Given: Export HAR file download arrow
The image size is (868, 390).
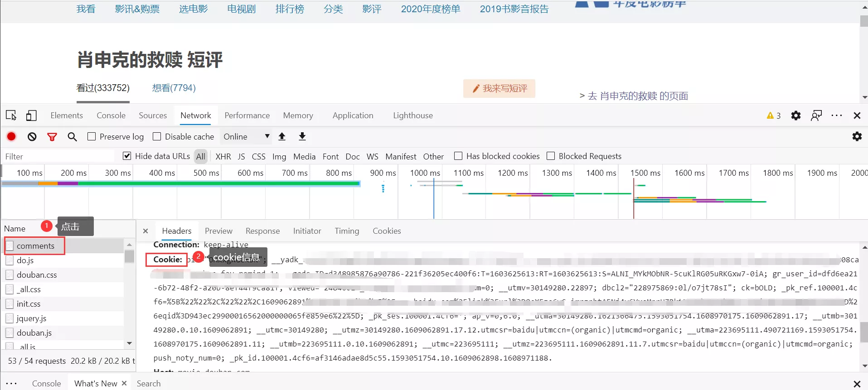Looking at the screenshot, I should [x=302, y=136].
